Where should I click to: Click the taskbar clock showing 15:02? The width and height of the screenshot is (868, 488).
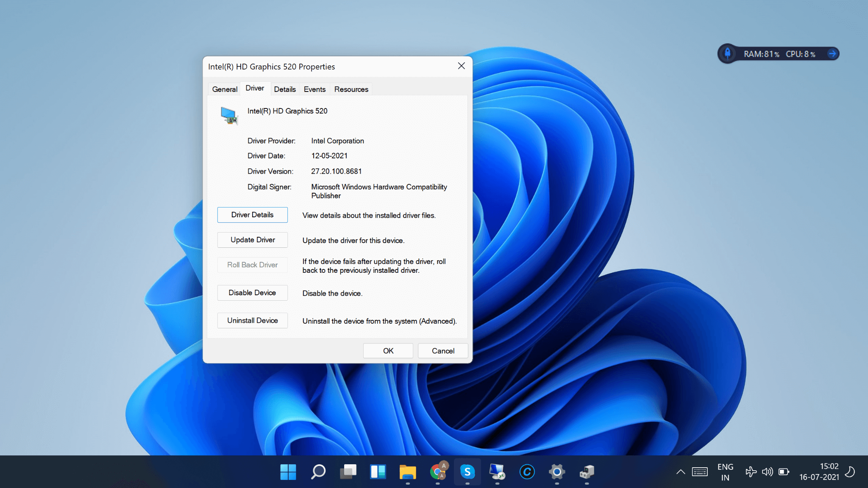[x=819, y=471]
